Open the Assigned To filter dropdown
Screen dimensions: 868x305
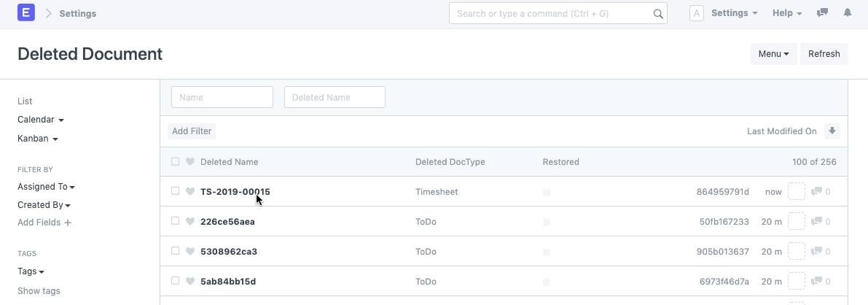click(46, 187)
